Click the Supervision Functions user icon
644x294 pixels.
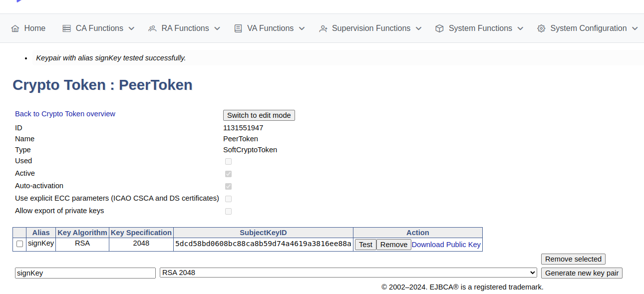(323, 28)
